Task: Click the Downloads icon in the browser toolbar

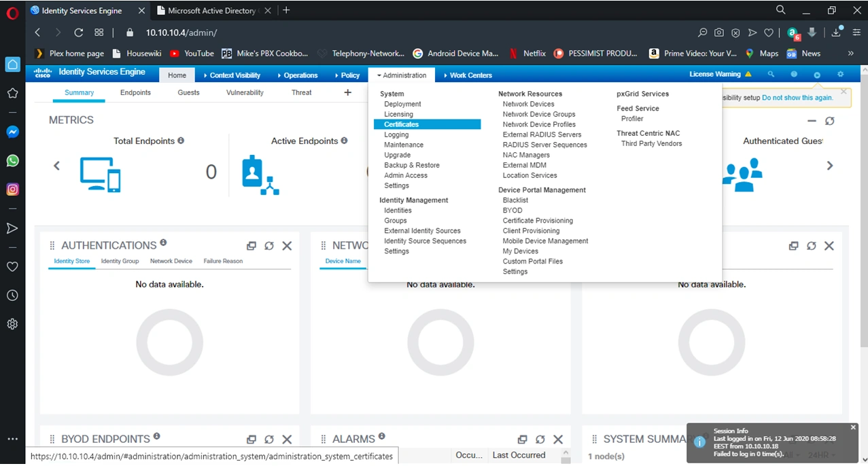Action: click(837, 32)
